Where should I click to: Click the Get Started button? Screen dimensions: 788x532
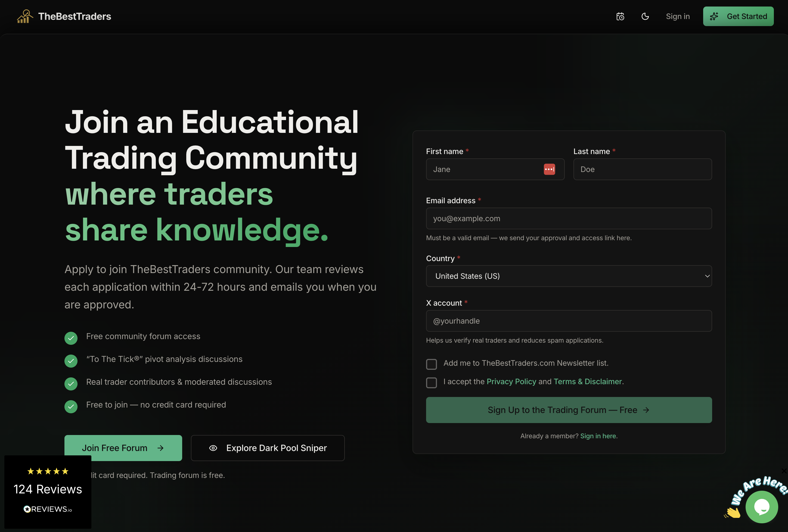(738, 16)
